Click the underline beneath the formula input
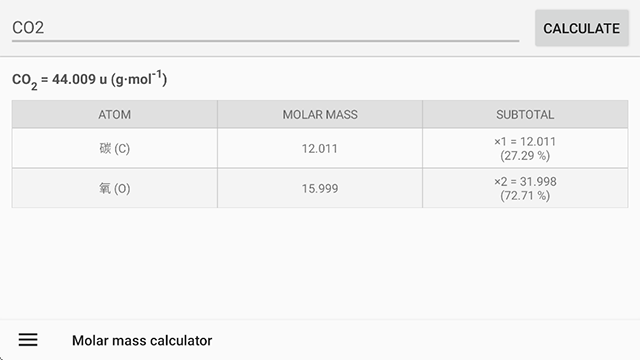Viewport: 640px width, 360px height. click(265, 41)
